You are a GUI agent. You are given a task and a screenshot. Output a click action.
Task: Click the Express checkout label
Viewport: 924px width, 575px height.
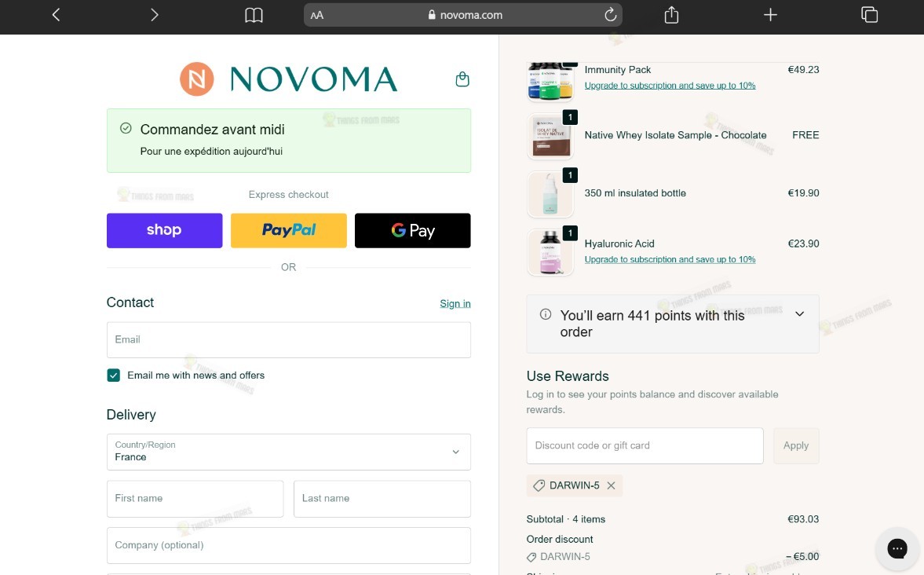coord(289,195)
